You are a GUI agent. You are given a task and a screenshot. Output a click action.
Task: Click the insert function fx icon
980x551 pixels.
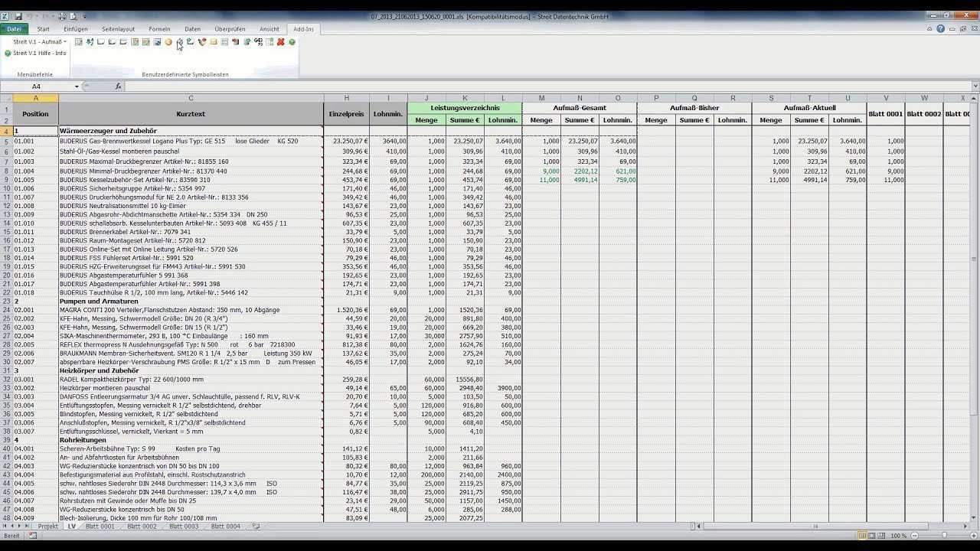(119, 86)
